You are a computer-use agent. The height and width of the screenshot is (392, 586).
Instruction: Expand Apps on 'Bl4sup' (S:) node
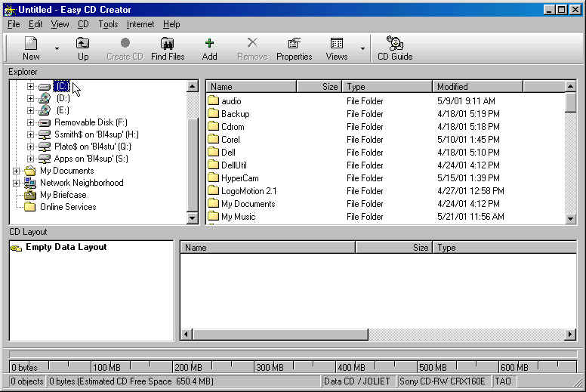pos(31,159)
